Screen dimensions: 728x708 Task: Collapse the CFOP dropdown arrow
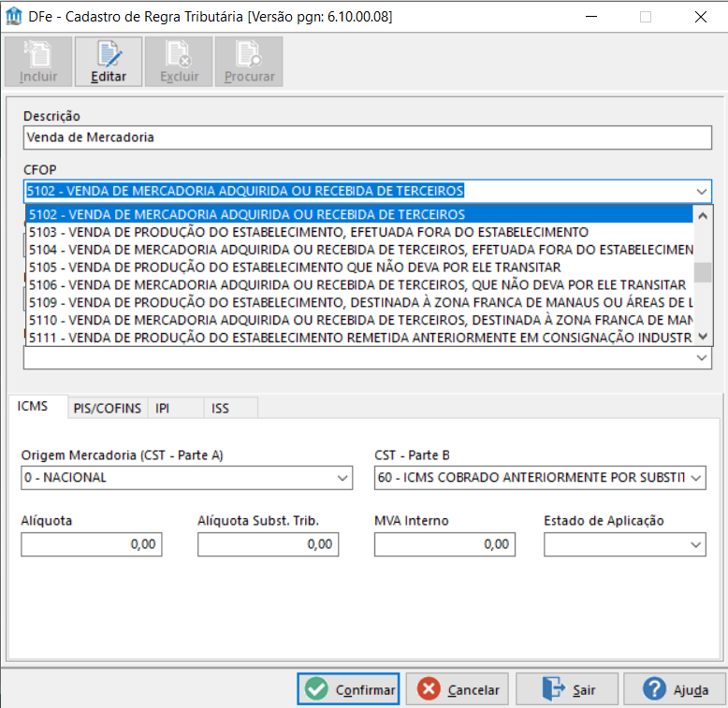[x=701, y=191]
